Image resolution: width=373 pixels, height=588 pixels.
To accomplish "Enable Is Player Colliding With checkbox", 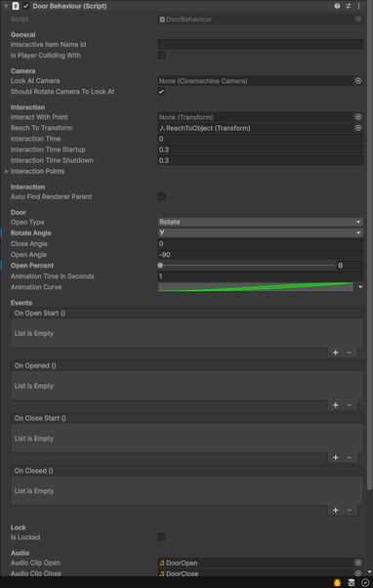I will (x=161, y=56).
